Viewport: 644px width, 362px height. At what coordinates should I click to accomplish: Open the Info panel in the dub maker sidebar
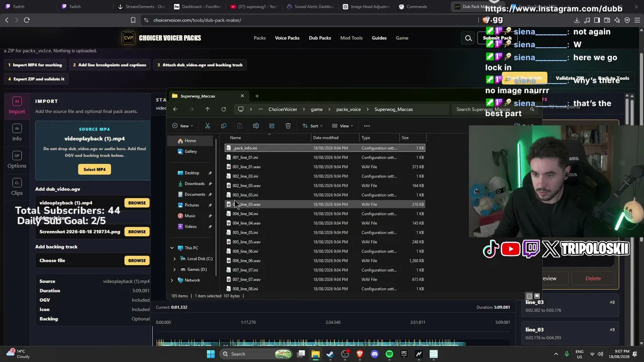point(17,133)
